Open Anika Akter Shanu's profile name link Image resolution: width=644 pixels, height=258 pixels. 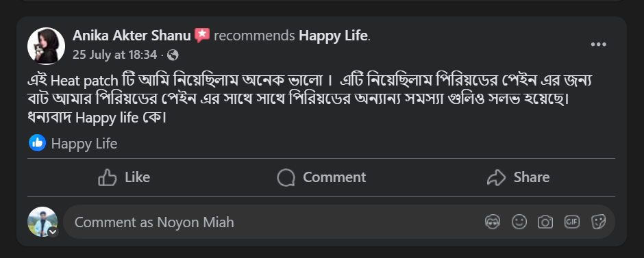[132, 36]
